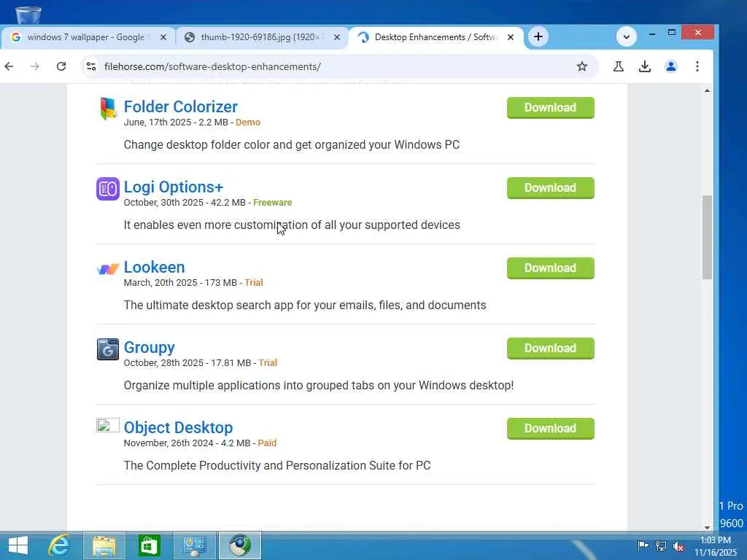The width and height of the screenshot is (747, 560).
Task: Open the Chrome three-dot menu
Action: click(x=697, y=66)
